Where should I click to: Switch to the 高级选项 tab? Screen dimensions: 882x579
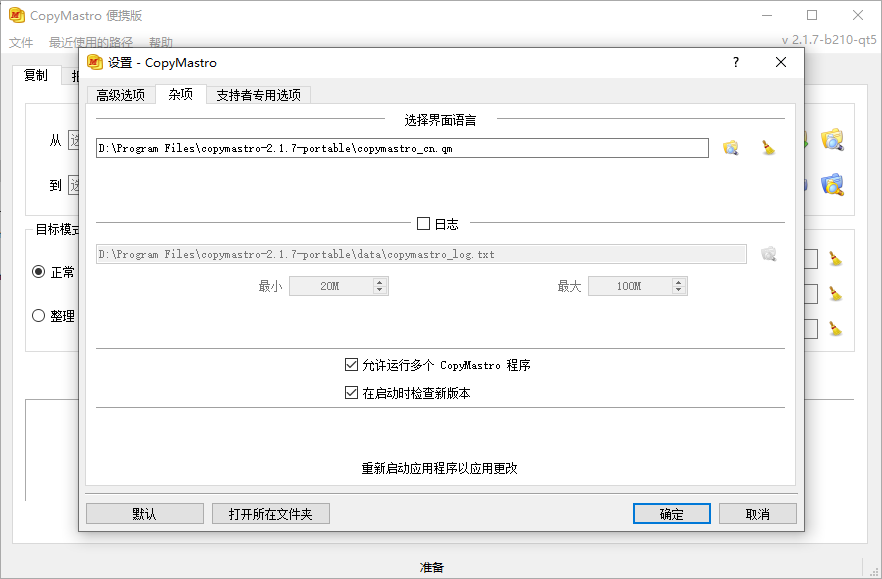120,95
